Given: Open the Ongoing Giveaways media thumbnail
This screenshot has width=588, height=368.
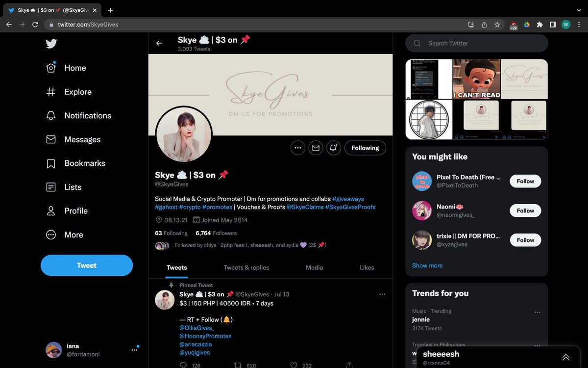Looking at the screenshot, I should click(524, 79).
